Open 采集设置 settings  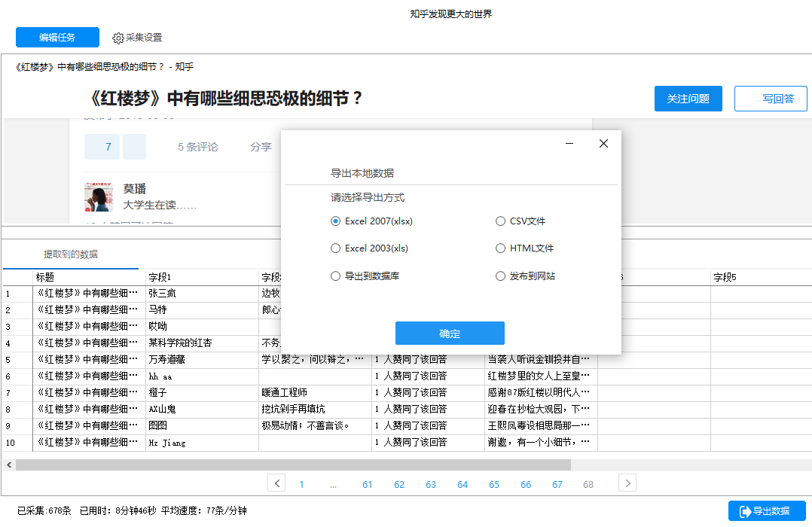coord(138,38)
